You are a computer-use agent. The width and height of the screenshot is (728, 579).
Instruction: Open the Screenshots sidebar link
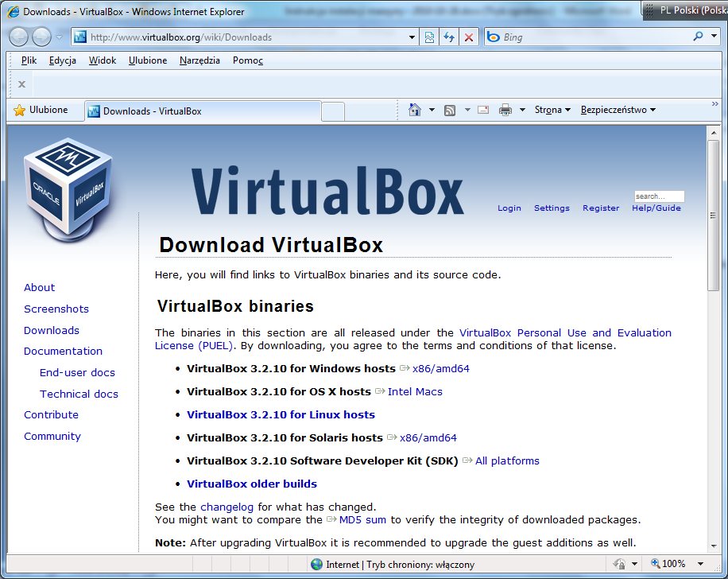[56, 309]
